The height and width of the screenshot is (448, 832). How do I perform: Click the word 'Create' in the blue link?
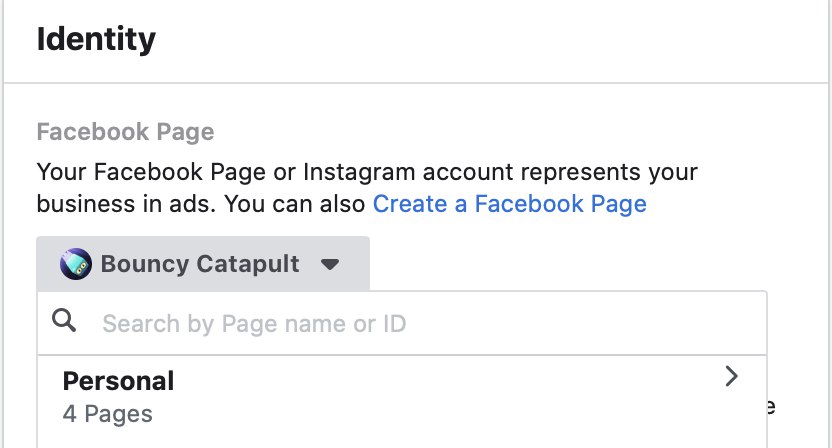point(410,204)
